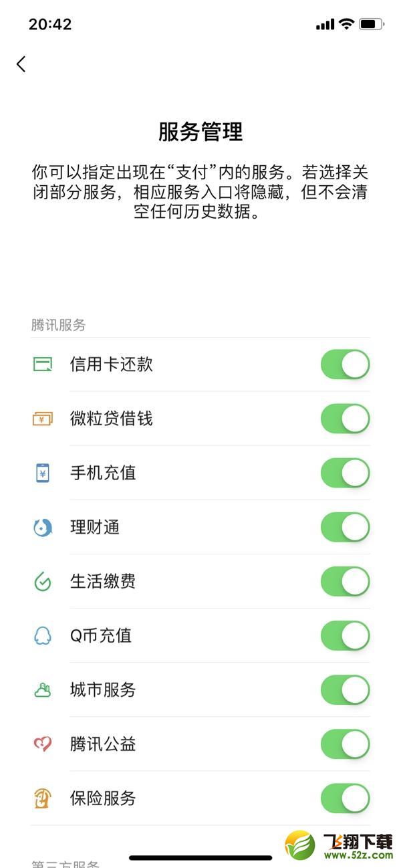Turn off the 微粒贷借钱 switch
This screenshot has height=868, width=401.
click(345, 419)
